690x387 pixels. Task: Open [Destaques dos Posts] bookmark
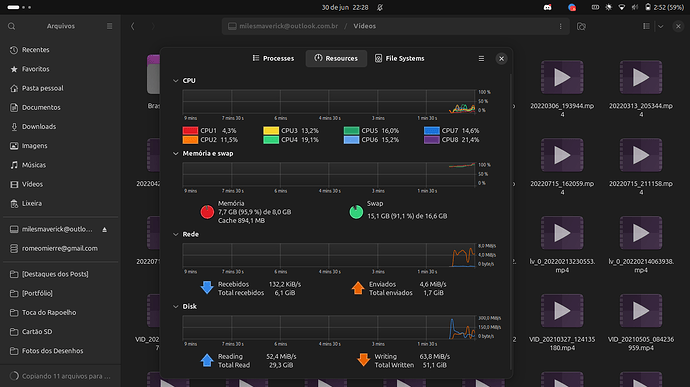[60, 274]
